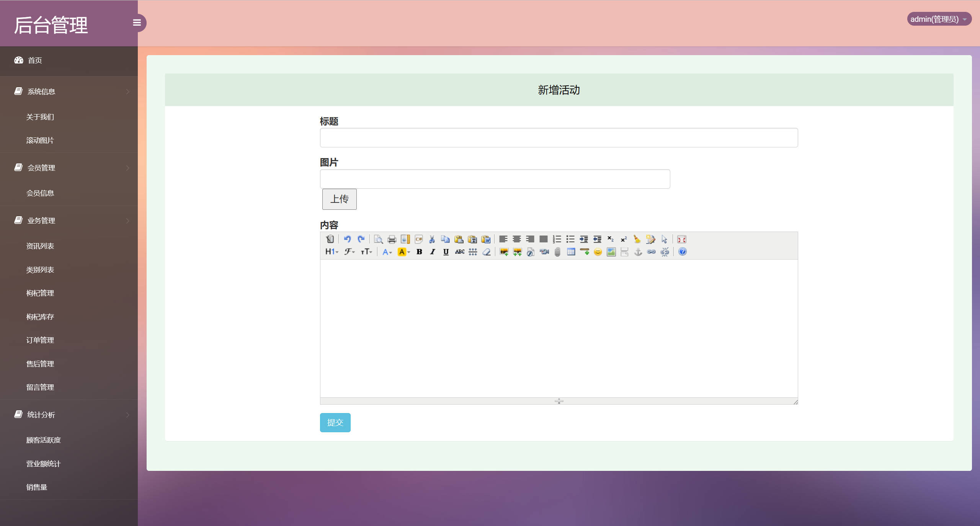The width and height of the screenshot is (980, 526).
Task: Open the 订单管理 menu item
Action: [x=40, y=340]
